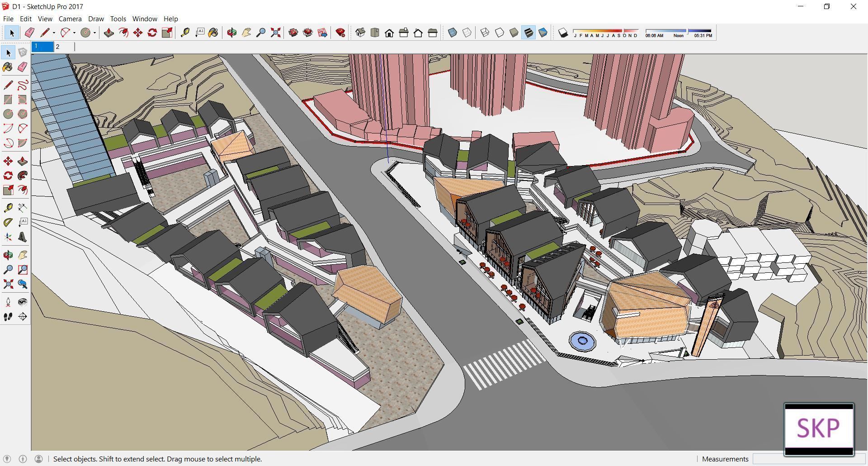This screenshot has width=868, height=466.
Task: Expand the Arc tool dropdown arrow
Action: 74,33
